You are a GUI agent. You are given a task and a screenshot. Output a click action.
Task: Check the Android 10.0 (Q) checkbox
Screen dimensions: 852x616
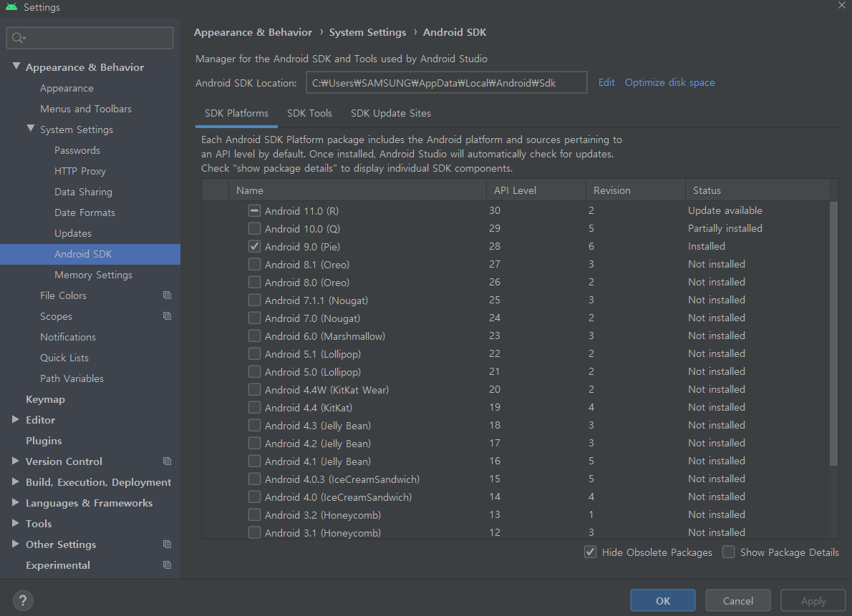pyautogui.click(x=254, y=228)
